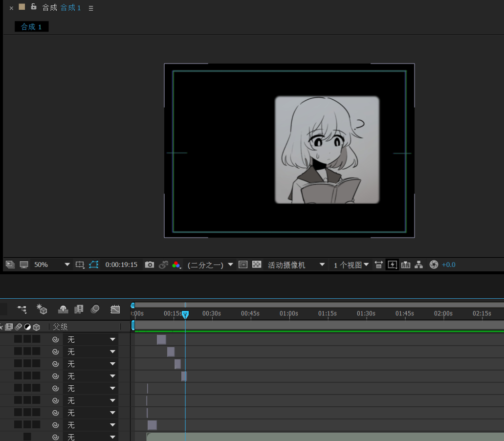Image resolution: width=504 pixels, height=441 pixels.
Task: Click the blue current-time indicator playhead
Action: (x=185, y=315)
